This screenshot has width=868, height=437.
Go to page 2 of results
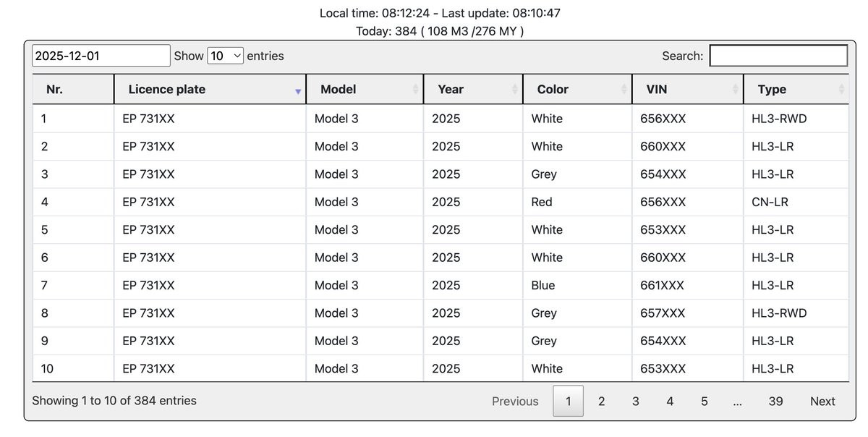[x=601, y=401]
